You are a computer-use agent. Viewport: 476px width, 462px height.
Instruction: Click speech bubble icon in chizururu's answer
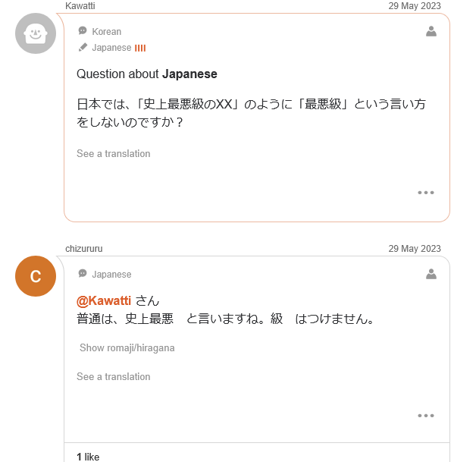[83, 274]
